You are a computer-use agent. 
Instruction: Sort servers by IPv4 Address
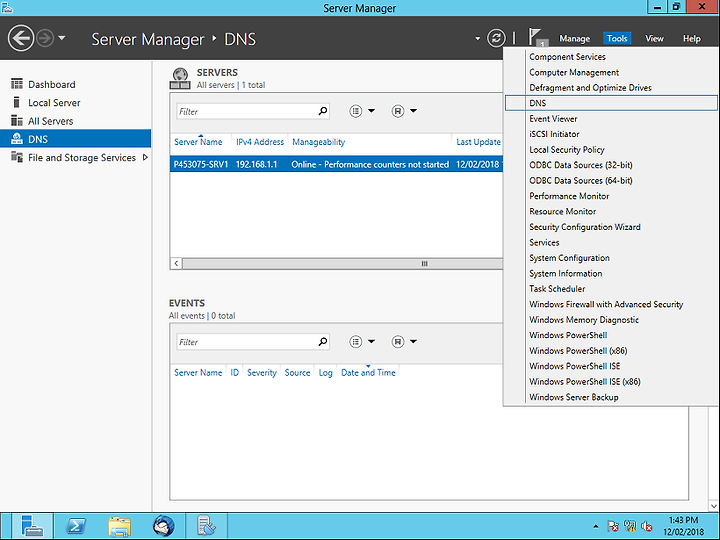pos(260,142)
